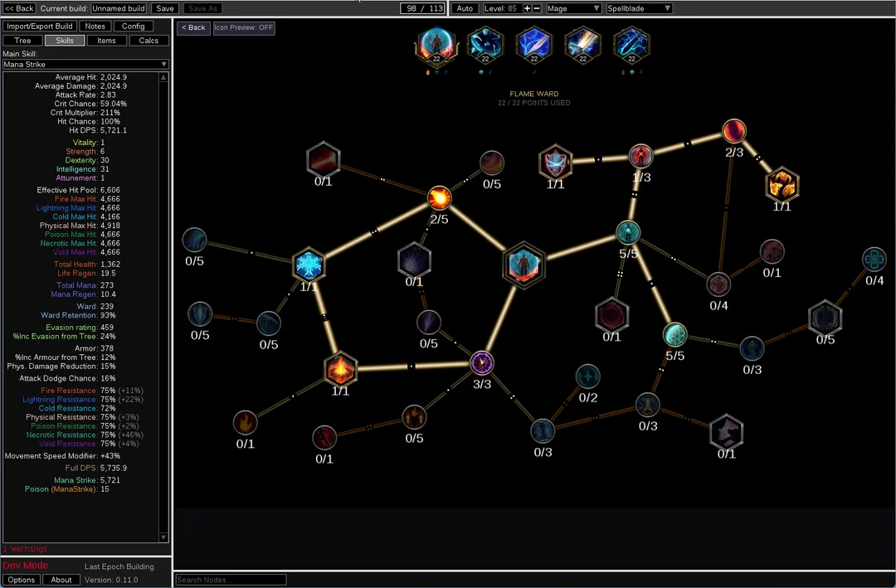The width and height of the screenshot is (896, 588).
Task: Switch to the Skills tab
Action: tap(65, 41)
